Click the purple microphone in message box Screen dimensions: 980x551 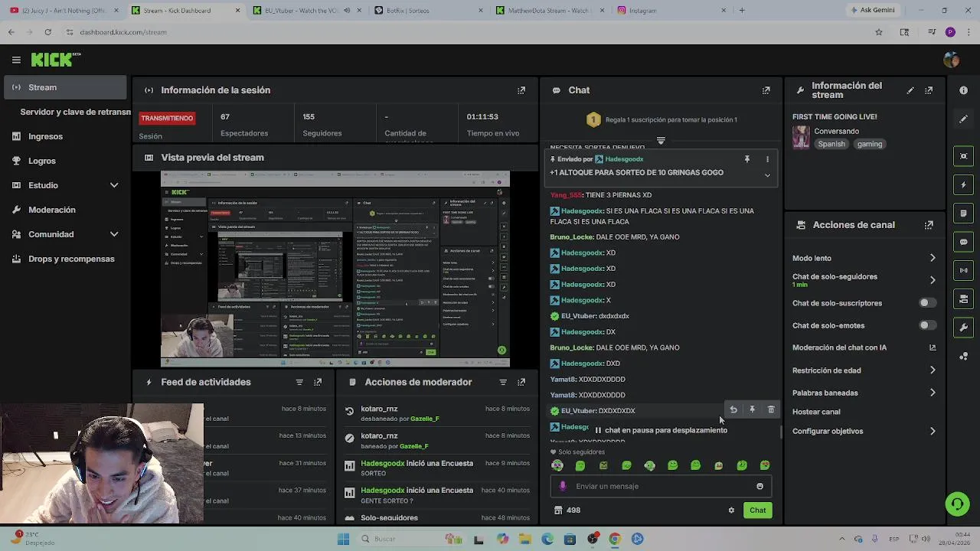click(563, 486)
